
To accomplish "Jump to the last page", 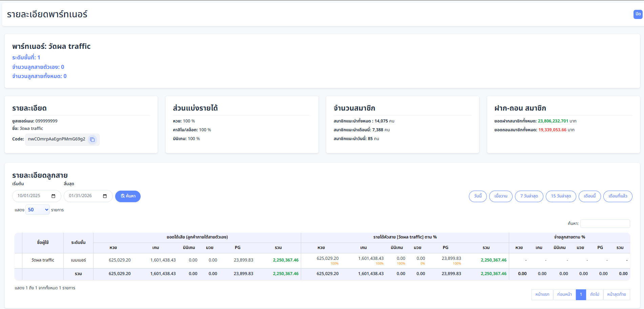I will [616, 294].
